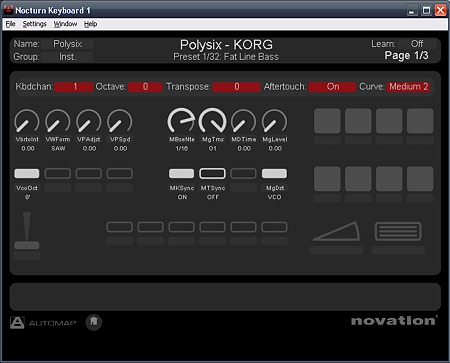Click the MgLevel knob

tap(274, 121)
